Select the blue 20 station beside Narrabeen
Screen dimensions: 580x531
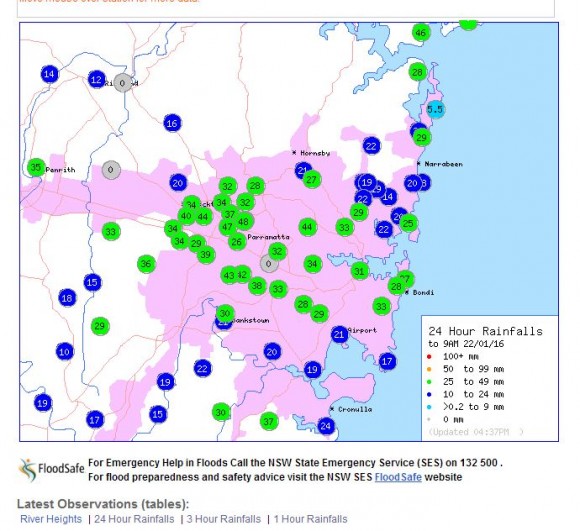[x=412, y=183]
